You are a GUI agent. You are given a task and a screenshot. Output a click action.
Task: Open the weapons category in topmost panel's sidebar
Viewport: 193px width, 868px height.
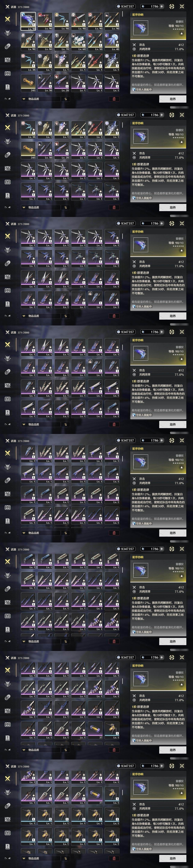7,19
